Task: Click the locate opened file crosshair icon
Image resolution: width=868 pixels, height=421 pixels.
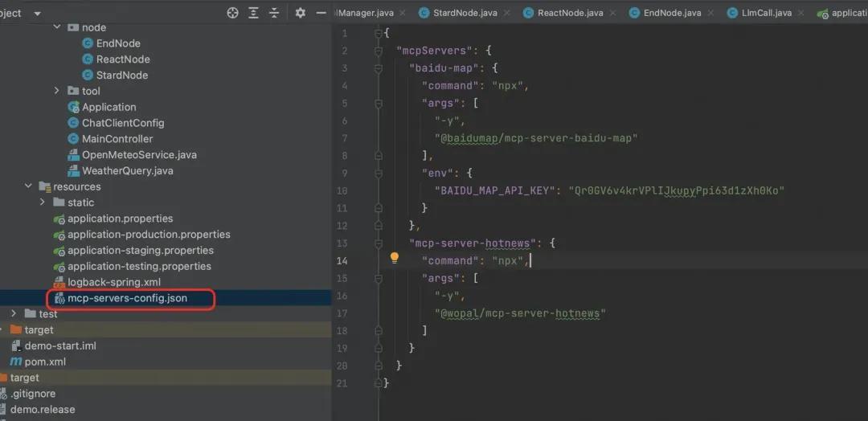Action: [x=233, y=13]
